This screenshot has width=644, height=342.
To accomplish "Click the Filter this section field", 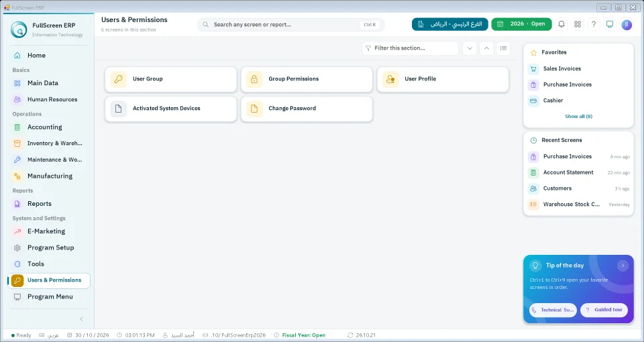I will [x=410, y=48].
